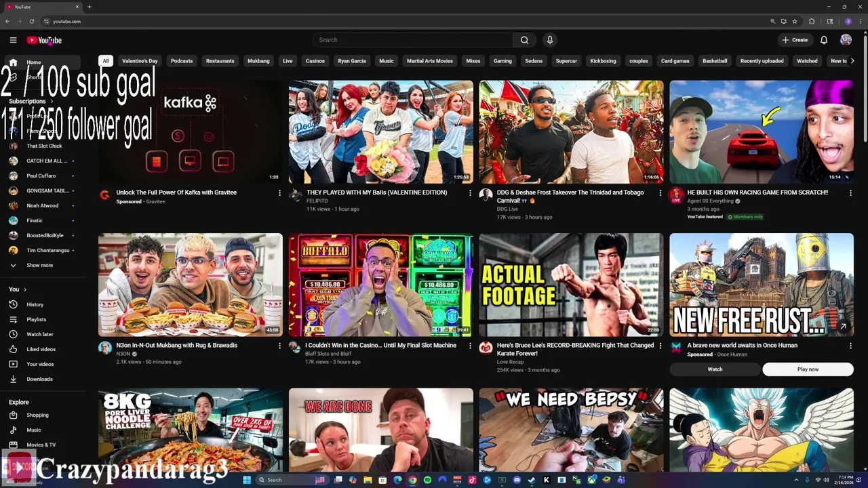868x488 pixels.
Task: Open the 8KG pork liver noodle thumbnail
Action: [x=191, y=430]
